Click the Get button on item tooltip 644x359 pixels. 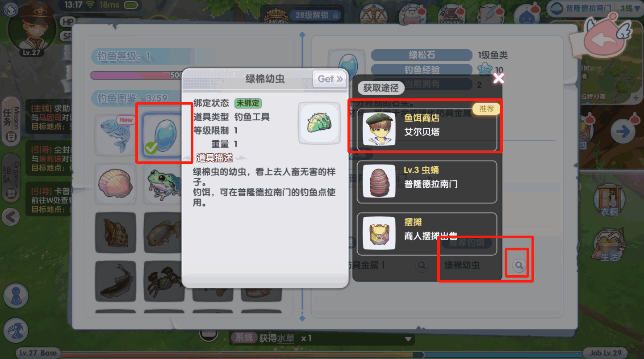tap(330, 79)
